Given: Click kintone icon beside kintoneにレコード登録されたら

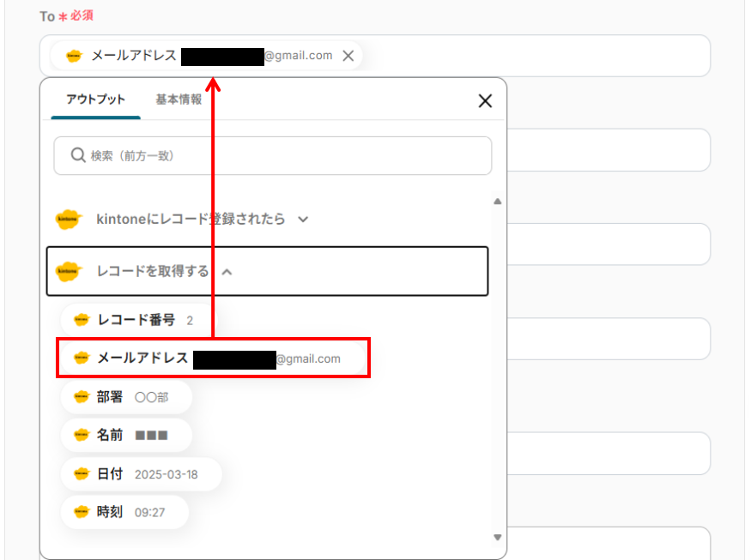Looking at the screenshot, I should [x=68, y=220].
